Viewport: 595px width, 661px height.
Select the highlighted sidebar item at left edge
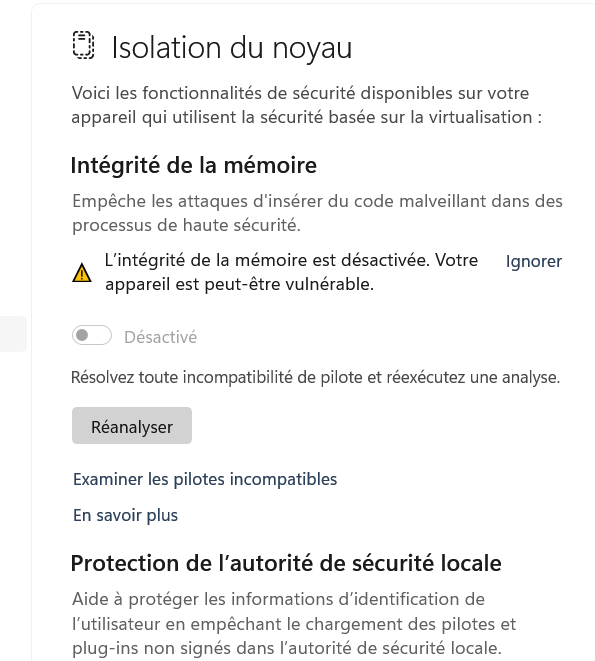pyautogui.click(x=13, y=333)
